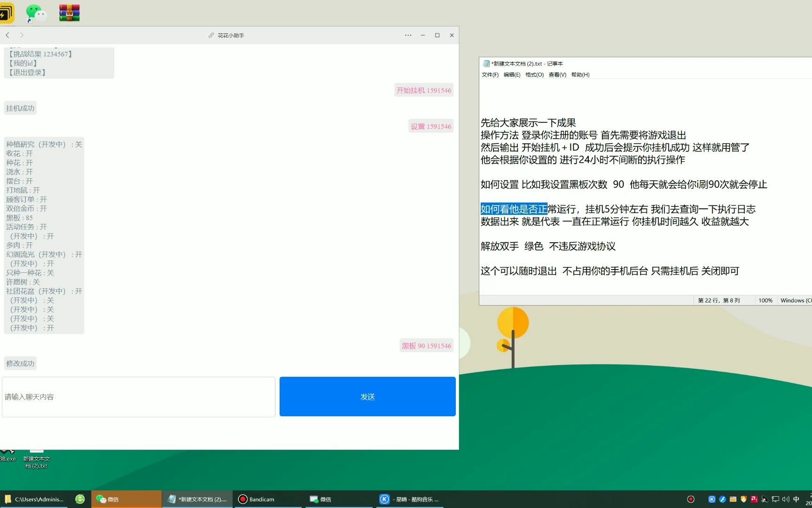812x508 pixels.
Task: Maximize the 花花小助手 window
Action: pyautogui.click(x=437, y=35)
